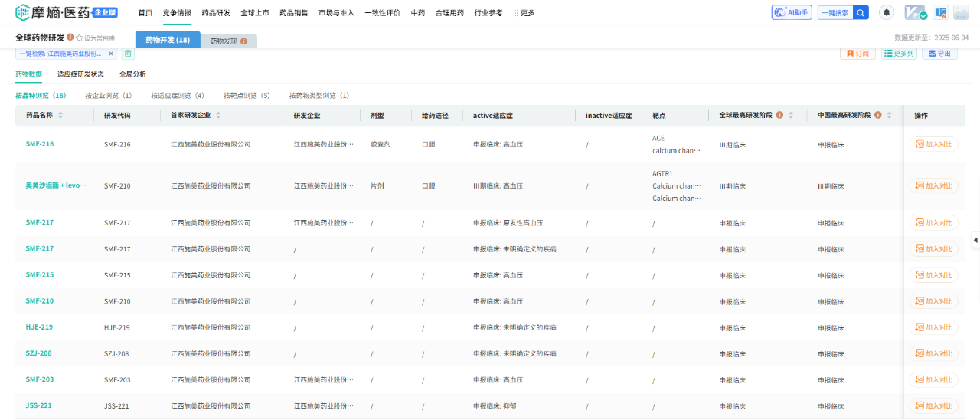Sort by 首家研发企业 column
The image size is (980, 420).
pos(218,116)
